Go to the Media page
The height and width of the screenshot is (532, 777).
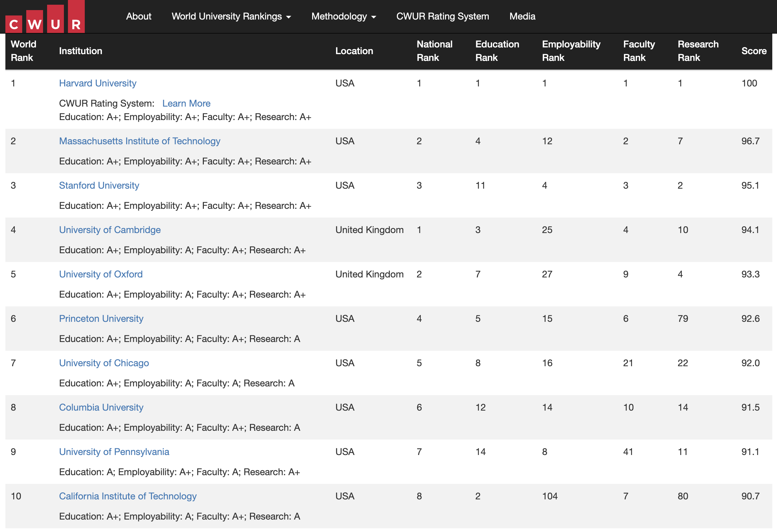tap(522, 16)
